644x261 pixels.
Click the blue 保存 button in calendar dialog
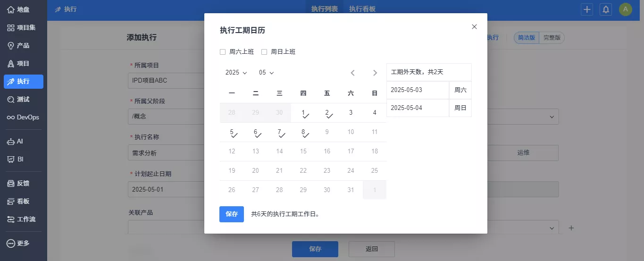[232, 214]
